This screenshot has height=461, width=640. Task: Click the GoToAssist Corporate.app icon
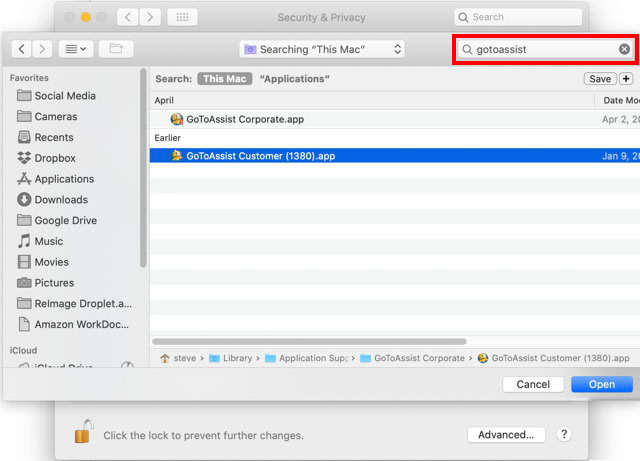tap(177, 119)
